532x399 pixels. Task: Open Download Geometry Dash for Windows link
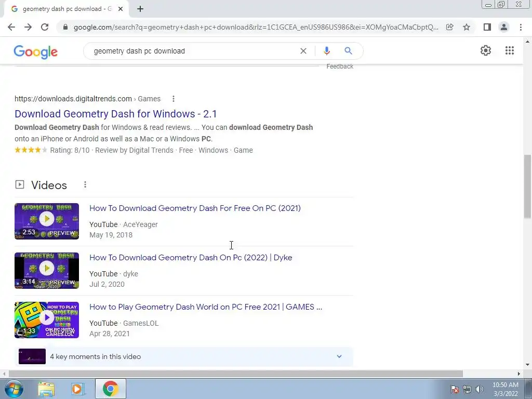(116, 114)
